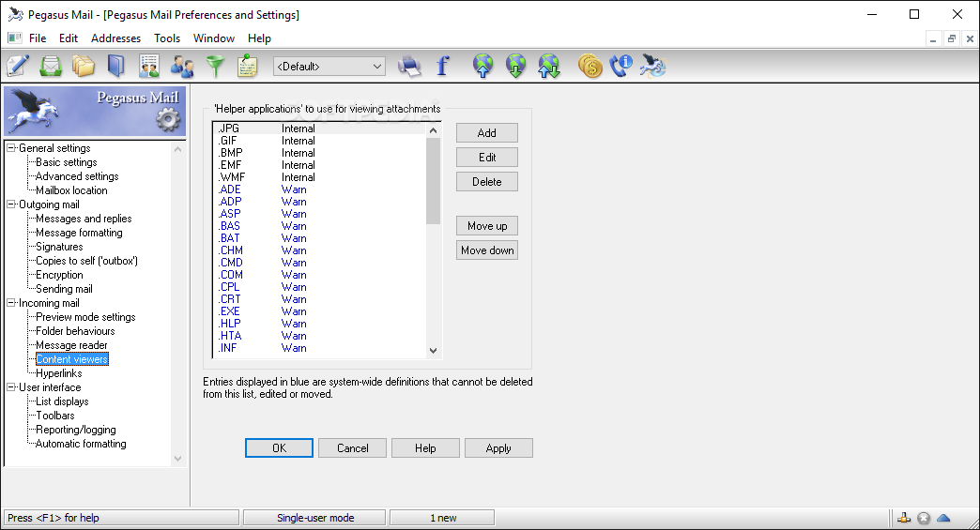Select Basic settings in the tree
The width and height of the screenshot is (980, 530).
67,162
